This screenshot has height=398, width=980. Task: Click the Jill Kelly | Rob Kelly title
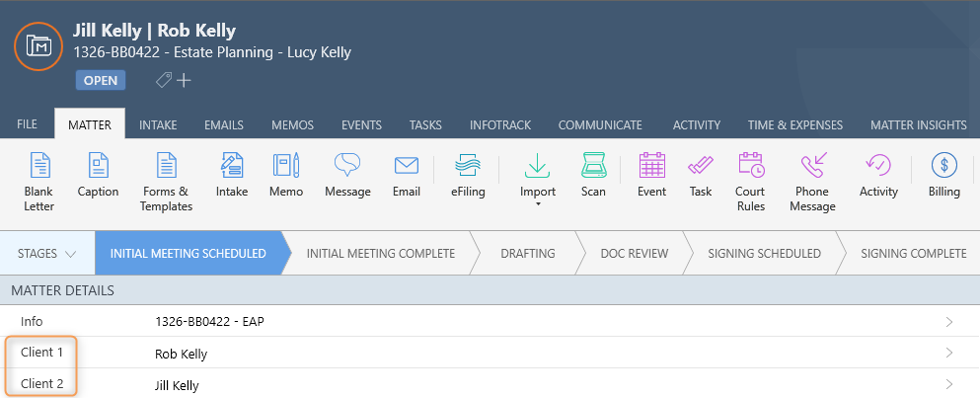coord(154,30)
